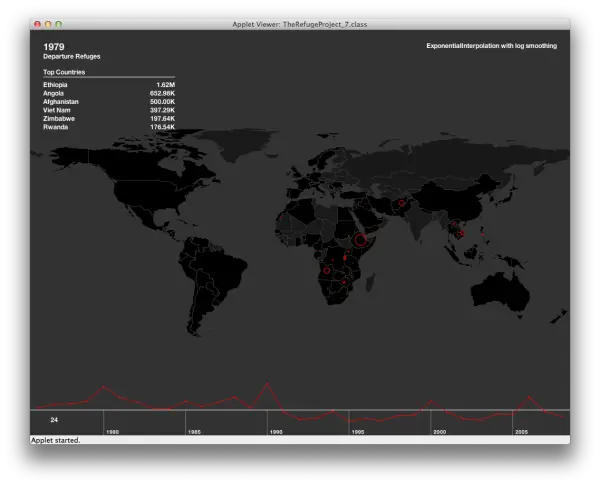Click the red circle marker on Angola
The height and width of the screenshot is (486, 600).
pos(326,271)
